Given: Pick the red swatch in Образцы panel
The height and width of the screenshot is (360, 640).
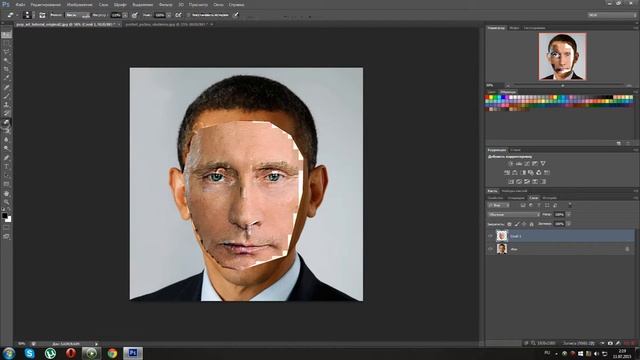Looking at the screenshot, I should pos(488,98).
